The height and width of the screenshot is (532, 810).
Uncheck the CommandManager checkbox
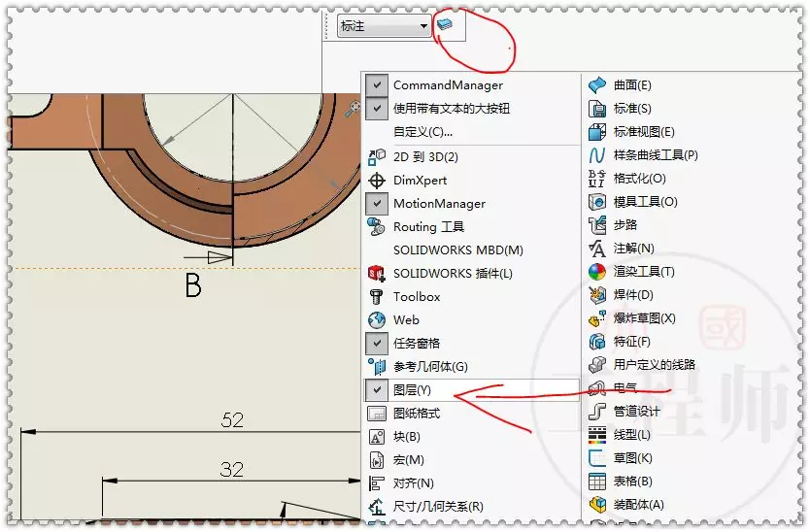click(377, 85)
